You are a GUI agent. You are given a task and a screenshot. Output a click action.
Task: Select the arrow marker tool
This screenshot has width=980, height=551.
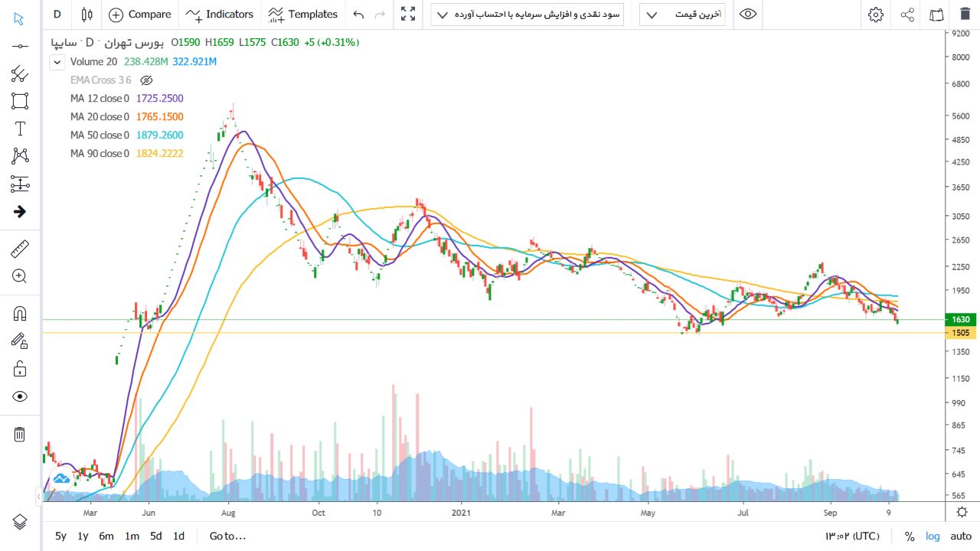point(20,211)
